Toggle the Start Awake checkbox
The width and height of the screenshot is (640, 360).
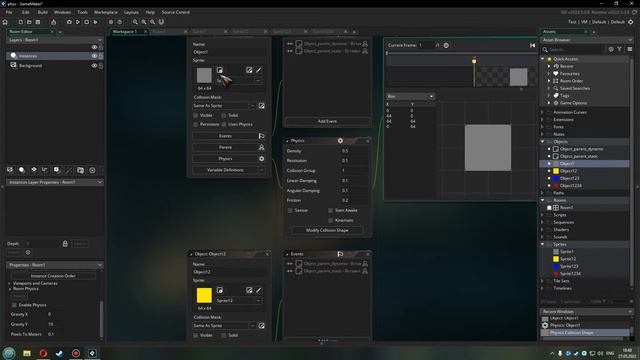pyautogui.click(x=330, y=211)
